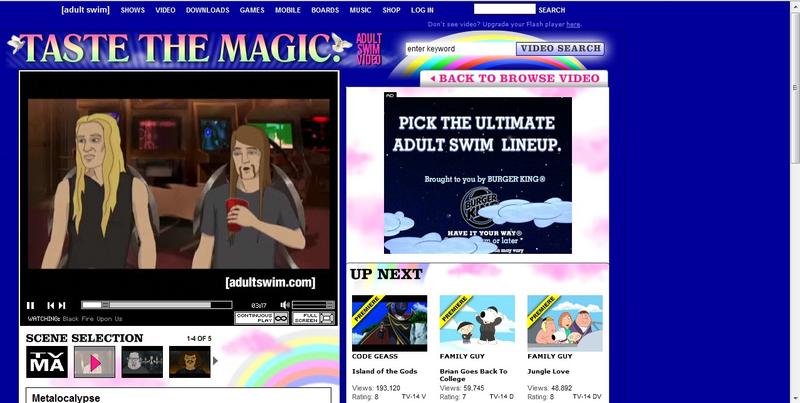Click the browser vertical scrollbar thumb
Viewport: 800px width, 403px height.
tap(795, 88)
